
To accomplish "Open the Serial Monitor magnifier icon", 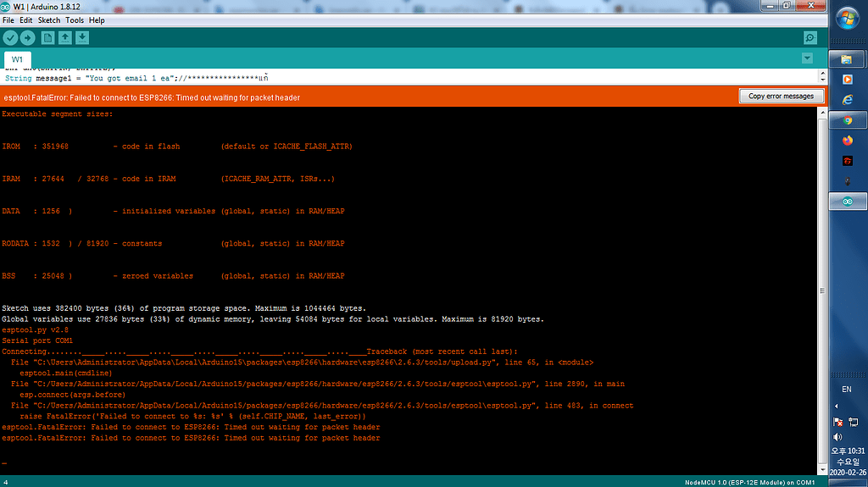I will click(810, 37).
